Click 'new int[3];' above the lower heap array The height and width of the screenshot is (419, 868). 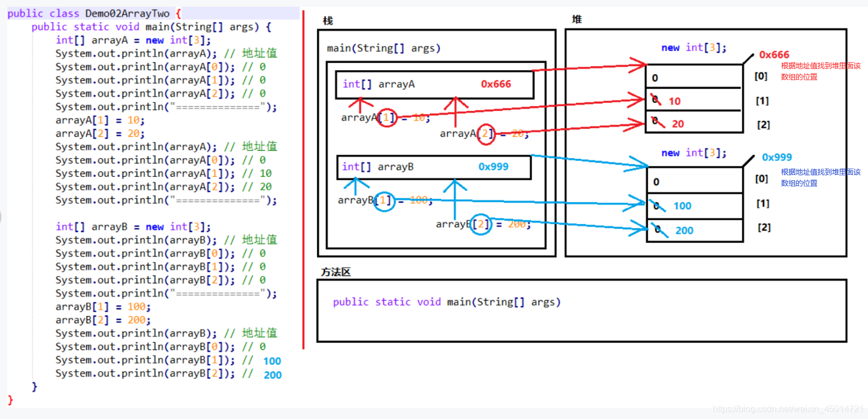[x=694, y=153]
